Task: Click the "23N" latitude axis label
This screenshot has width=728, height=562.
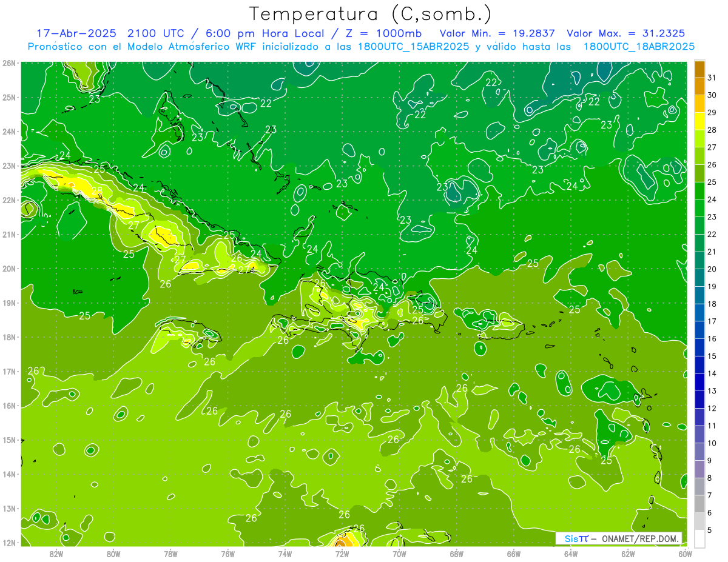Action: tap(9, 166)
